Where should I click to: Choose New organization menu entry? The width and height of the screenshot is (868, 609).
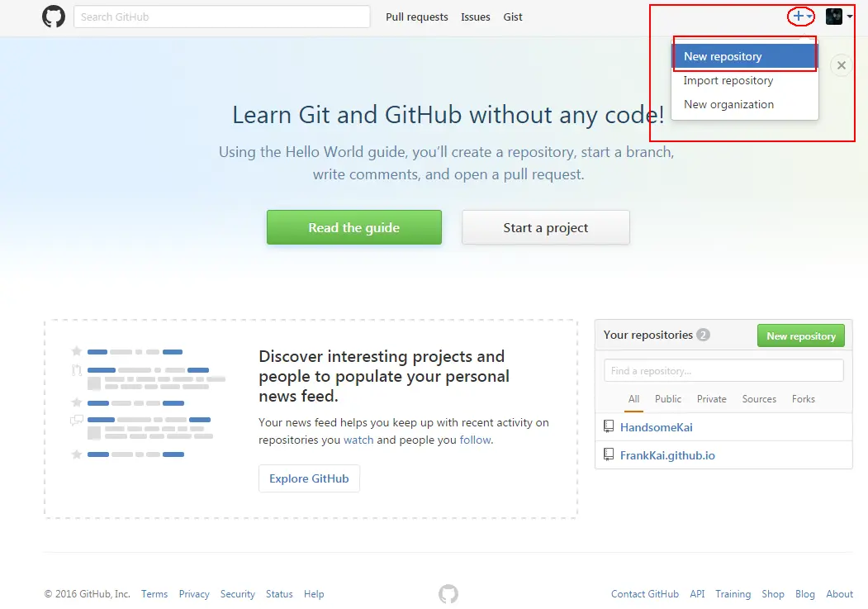pos(745,105)
